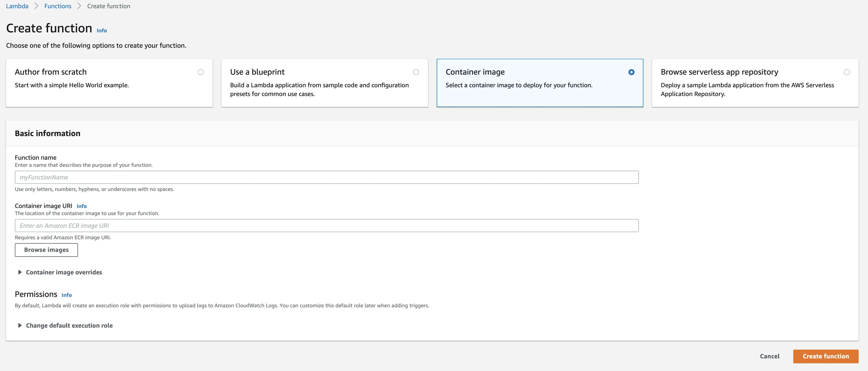The width and height of the screenshot is (868, 371).
Task: Click the breadcrumb chevron after Functions
Action: click(79, 6)
